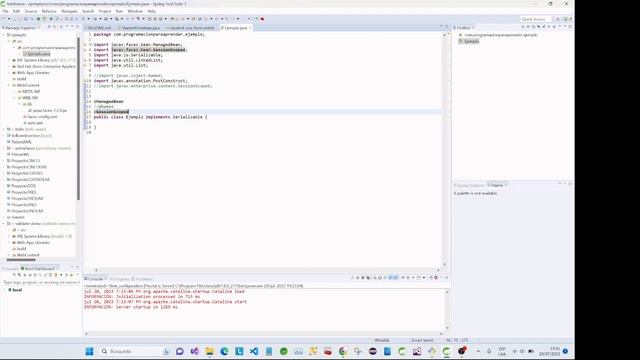The height and width of the screenshot is (360, 640).
Task: Click the 'Server startup' console line
Action: (x=131, y=307)
